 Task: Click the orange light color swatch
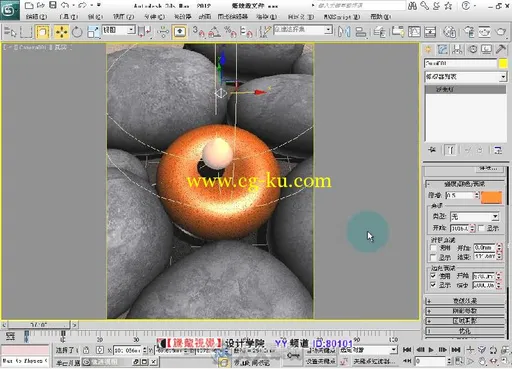click(x=491, y=197)
